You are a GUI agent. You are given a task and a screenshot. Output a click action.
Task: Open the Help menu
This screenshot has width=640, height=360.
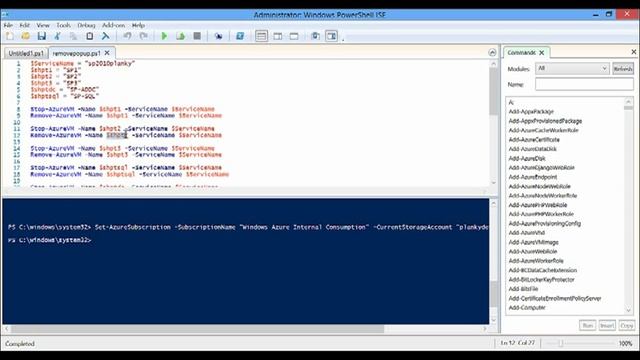tap(138, 25)
